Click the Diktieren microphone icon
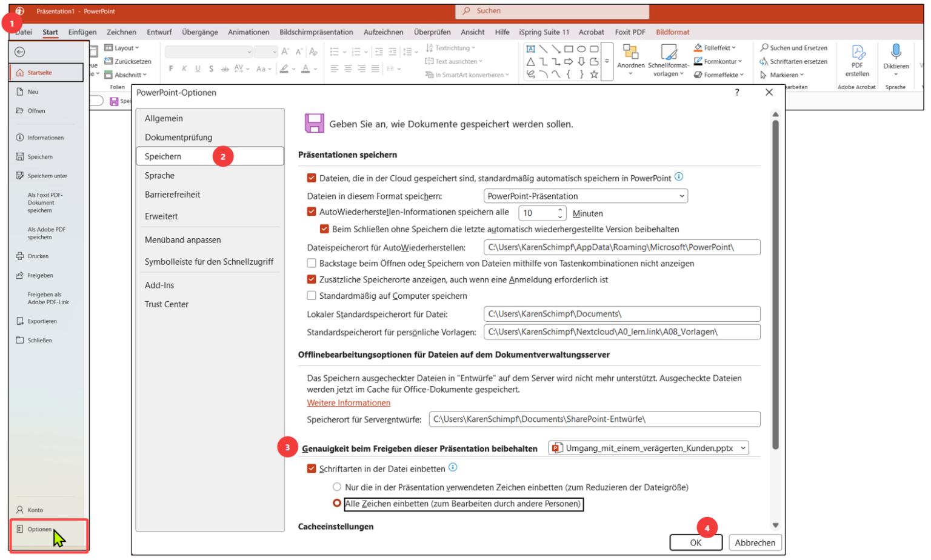Screen dimensions: 931x560 click(x=896, y=52)
